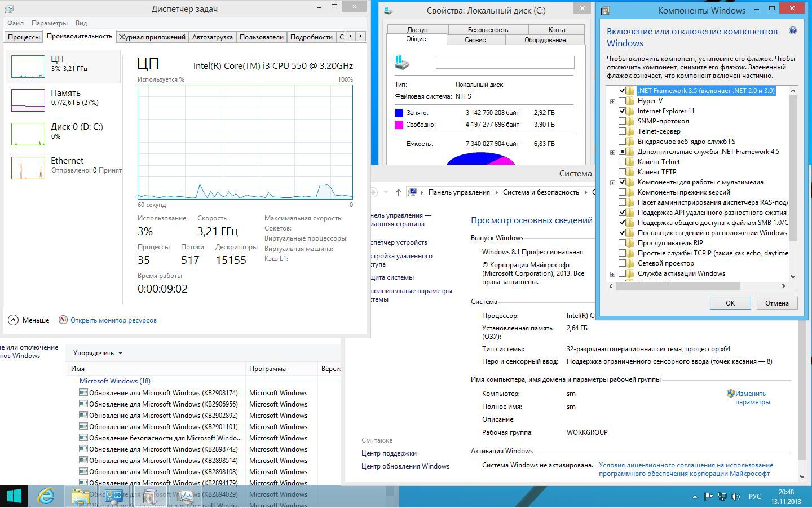Click the network icon in system tray

722,497
